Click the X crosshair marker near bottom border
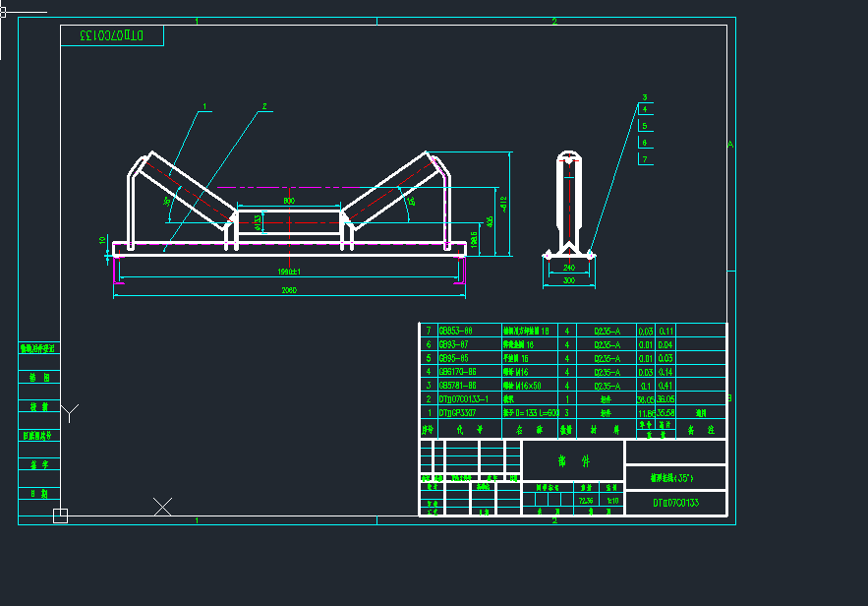 [163, 507]
